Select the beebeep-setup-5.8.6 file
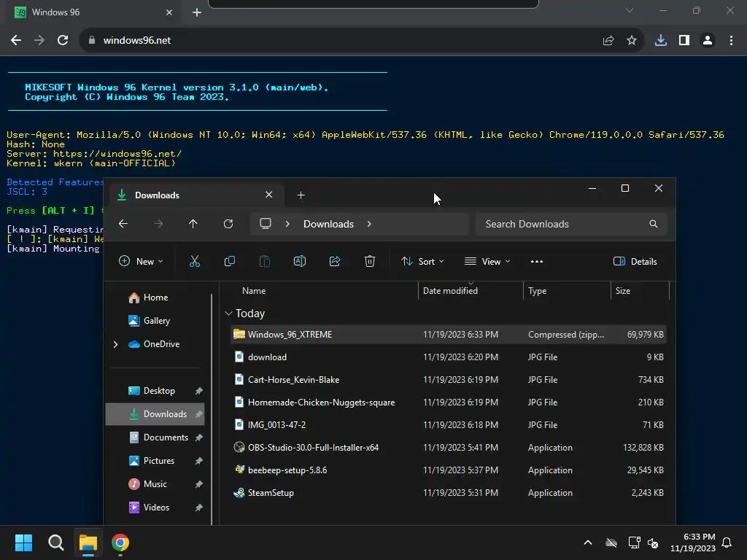Viewport: 747px width, 560px height. point(449,470)
